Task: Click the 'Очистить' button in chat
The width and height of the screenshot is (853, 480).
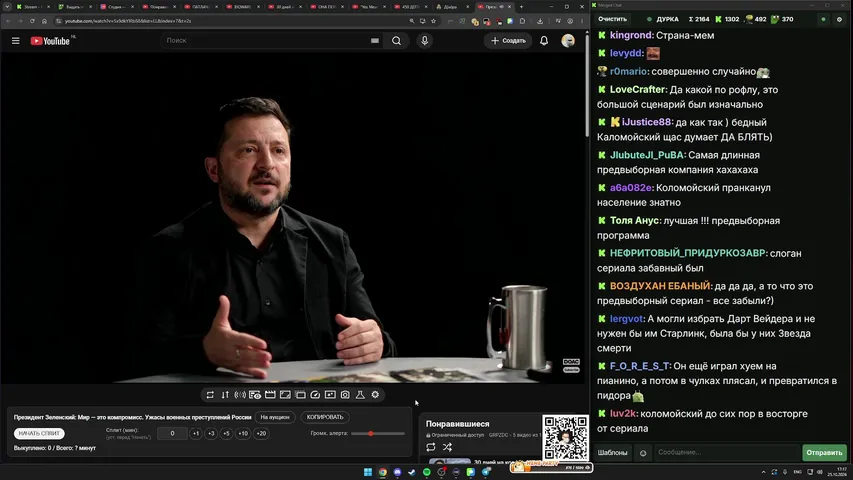Action: (612, 19)
